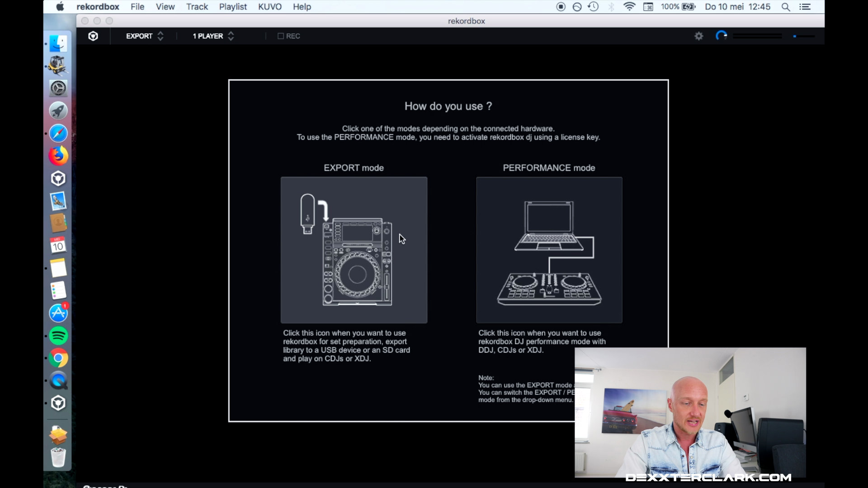This screenshot has width=868, height=488.
Task: Click the date and time in menu bar
Action: click(737, 7)
